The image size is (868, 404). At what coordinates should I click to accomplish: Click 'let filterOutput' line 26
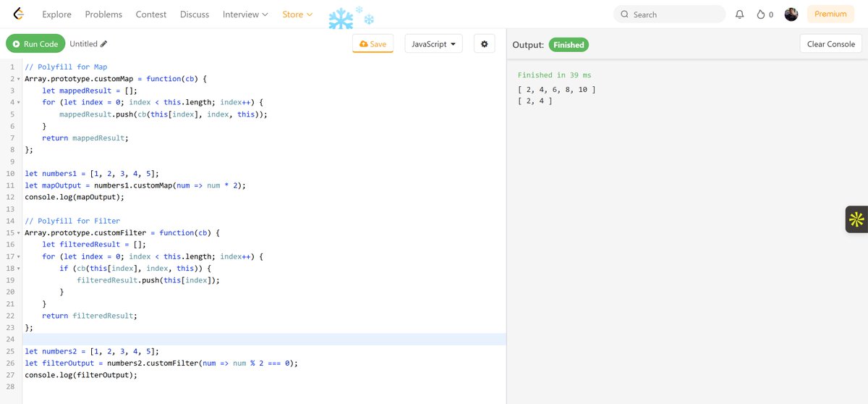[161, 363]
